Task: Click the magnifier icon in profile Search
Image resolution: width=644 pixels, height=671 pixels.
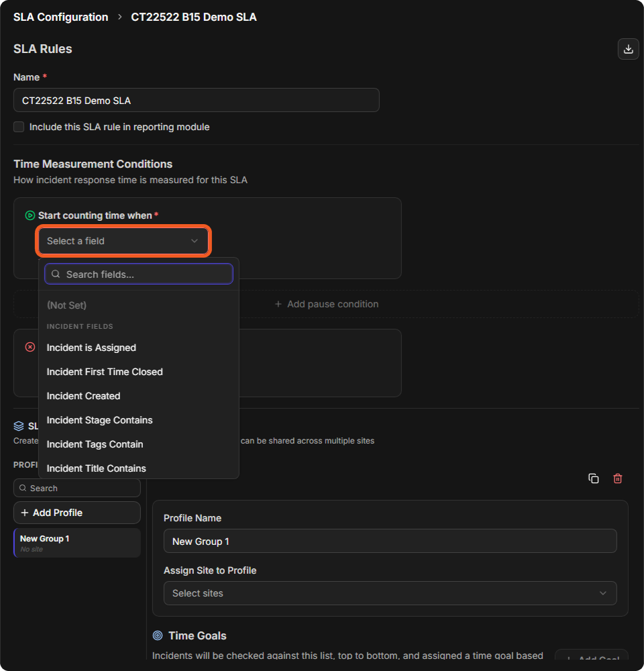Action: click(23, 488)
